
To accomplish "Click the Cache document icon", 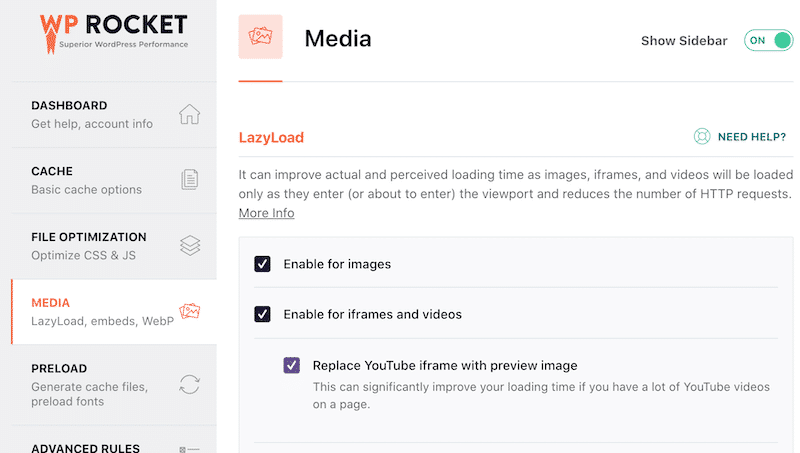I will coord(190,180).
